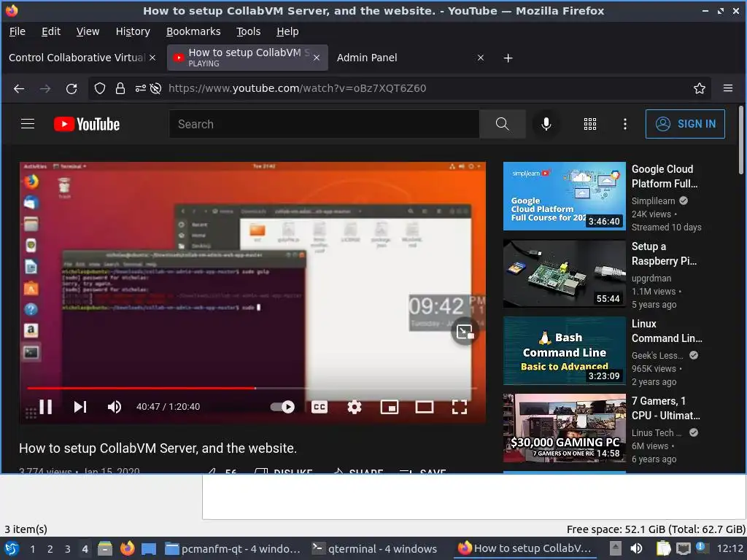Open Firefox application hamburger menu
The image size is (747, 560).
[x=728, y=88]
